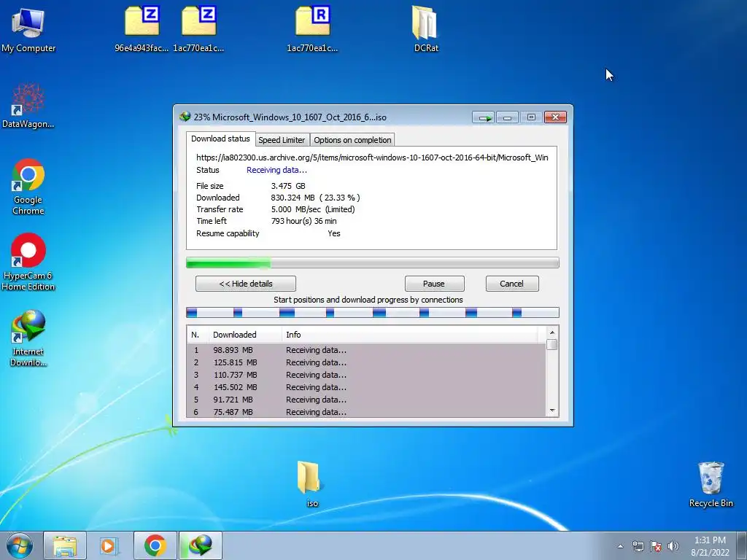Select connection row with 75.487 MB
Screen dimensions: 747x560
(x=366, y=411)
